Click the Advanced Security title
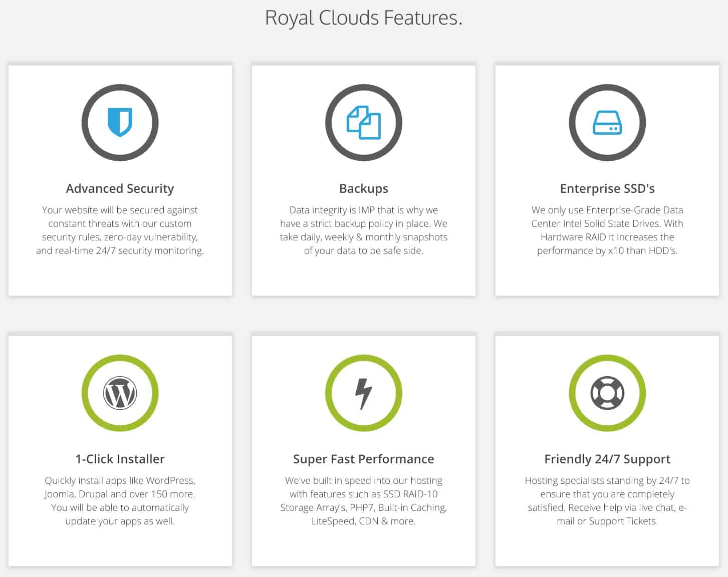This screenshot has width=728, height=577. coord(120,189)
